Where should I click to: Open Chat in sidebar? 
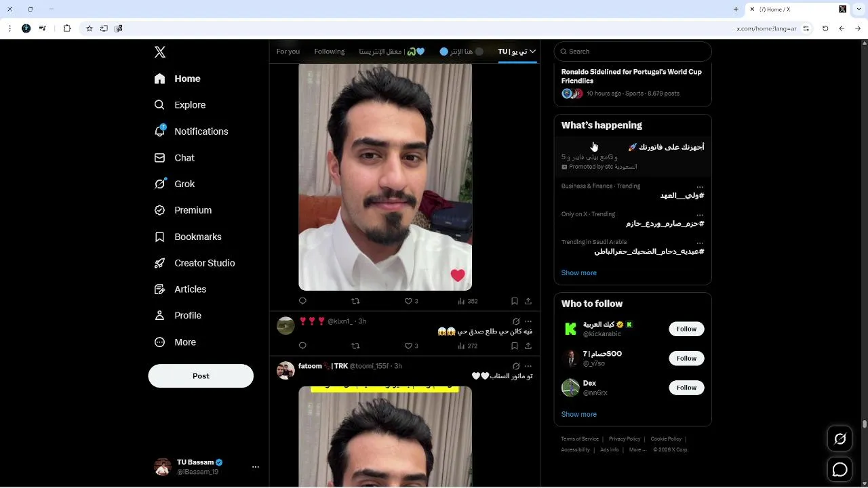[x=174, y=158]
